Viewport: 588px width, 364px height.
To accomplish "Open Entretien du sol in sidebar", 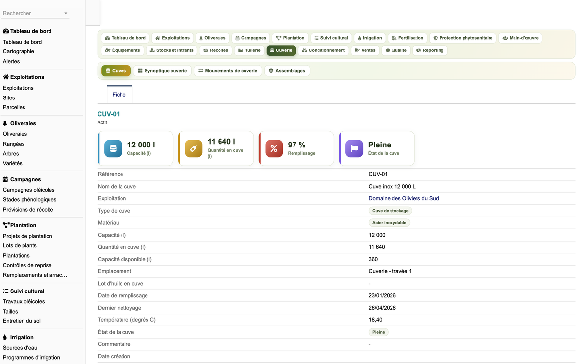I will click(x=22, y=321).
